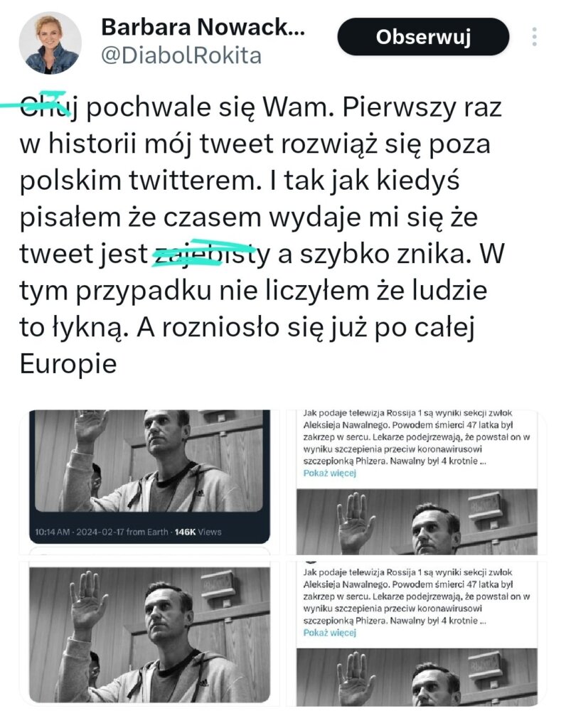Expand bottom-right 'Pokaż więcej' link
The width and height of the screenshot is (566, 728).
pos(330,632)
